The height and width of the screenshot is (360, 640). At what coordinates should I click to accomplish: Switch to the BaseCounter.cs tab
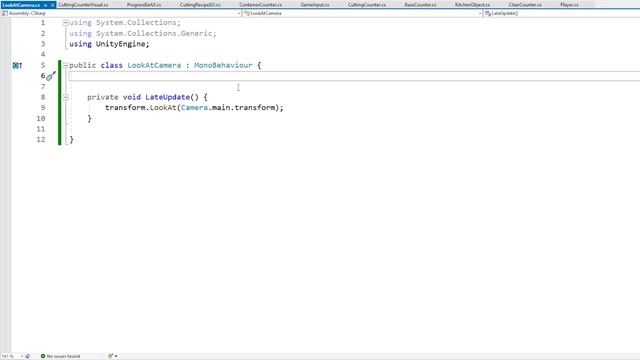[420, 4]
